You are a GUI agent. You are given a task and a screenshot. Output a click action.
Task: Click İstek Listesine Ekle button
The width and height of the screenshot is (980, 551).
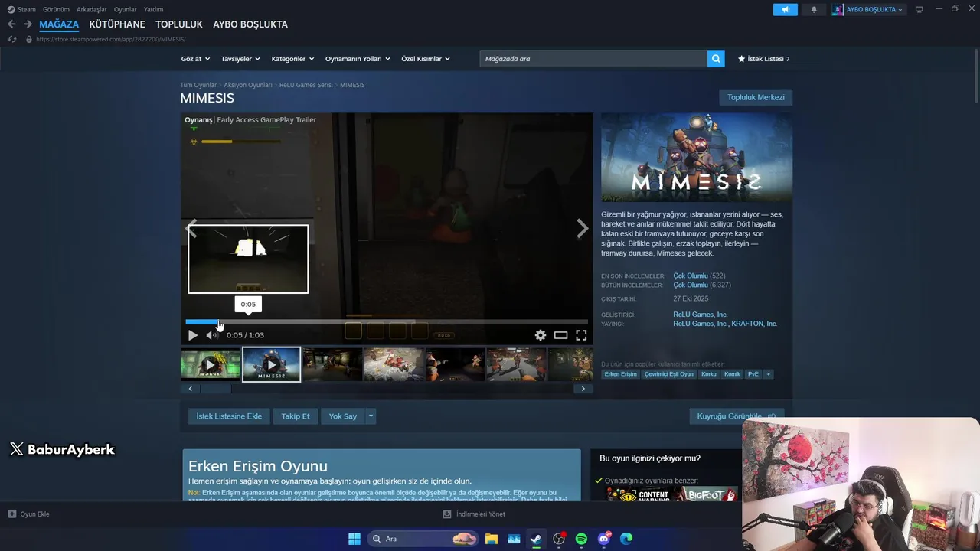click(229, 416)
